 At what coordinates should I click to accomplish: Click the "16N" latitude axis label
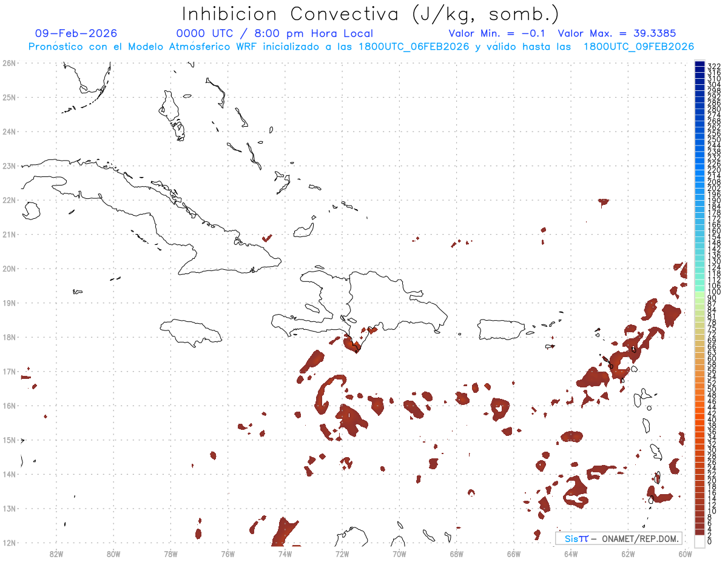point(9,406)
